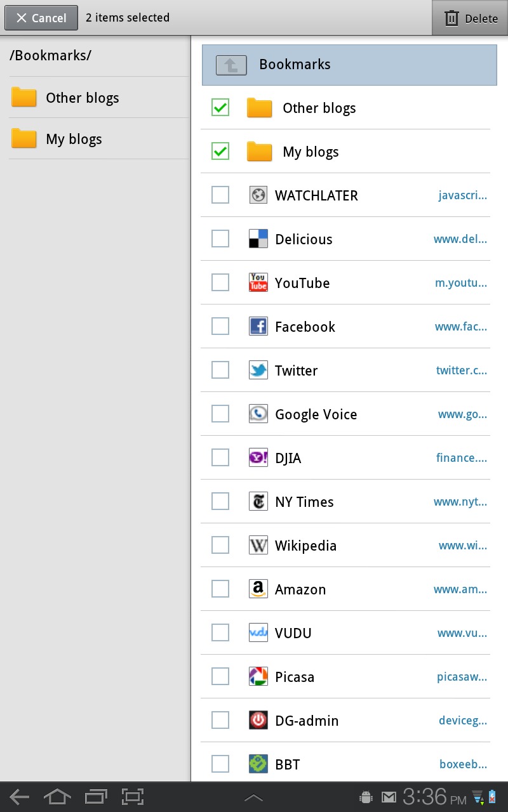Expand the bottom system bar up arrow

pyautogui.click(x=253, y=797)
